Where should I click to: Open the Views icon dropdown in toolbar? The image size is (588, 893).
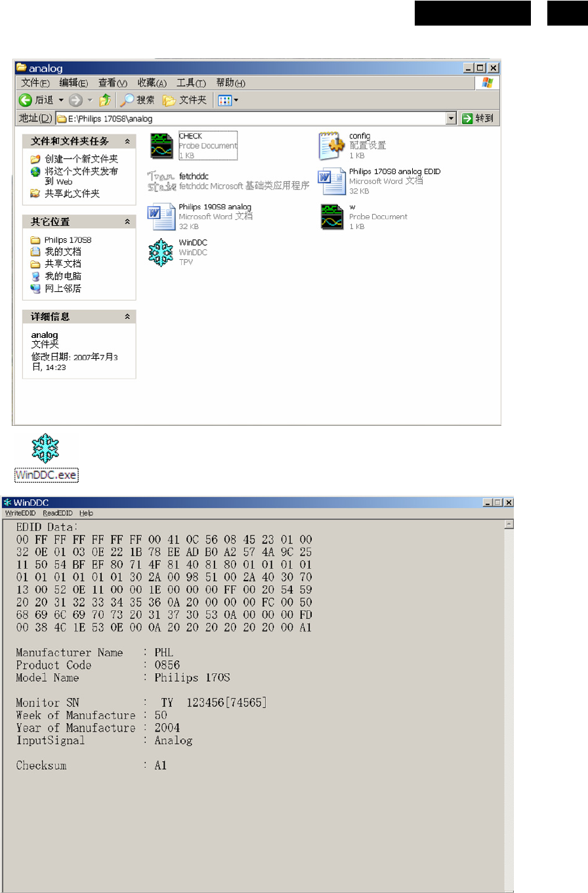[x=228, y=100]
